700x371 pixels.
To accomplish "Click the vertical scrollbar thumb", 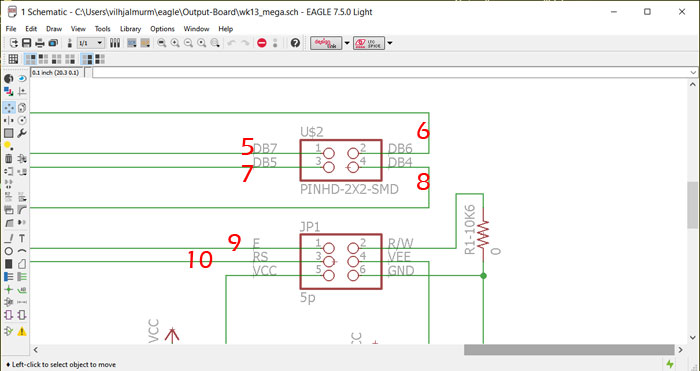I will (693, 205).
